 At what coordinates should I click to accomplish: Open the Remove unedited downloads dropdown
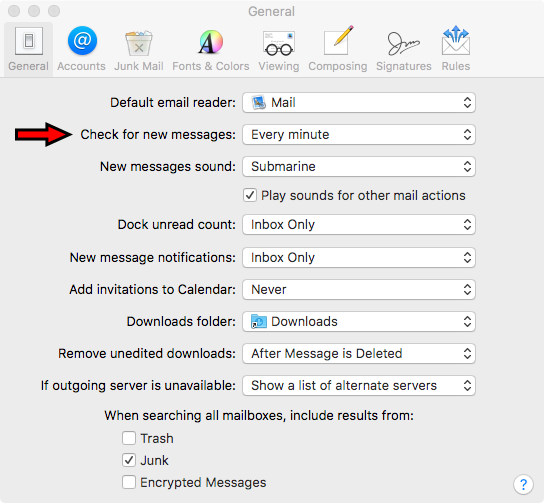359,353
